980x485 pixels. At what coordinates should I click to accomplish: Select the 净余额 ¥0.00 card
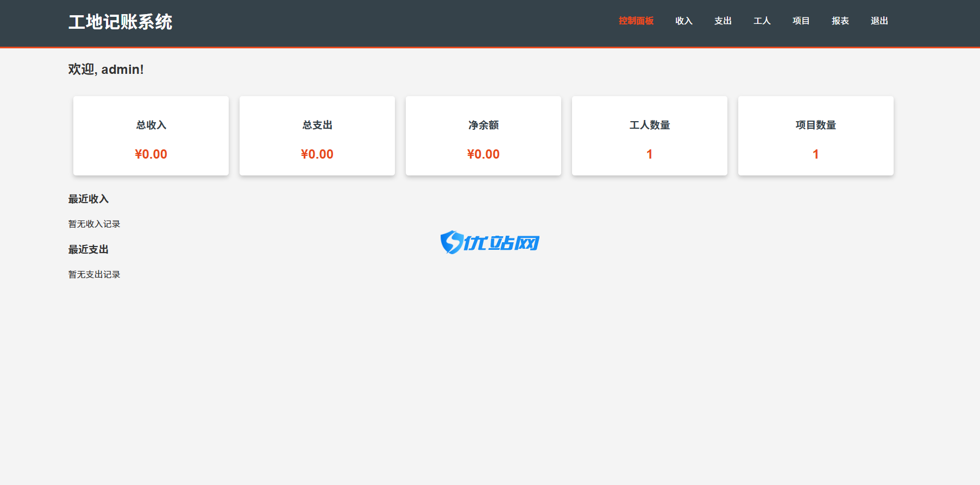coord(483,136)
